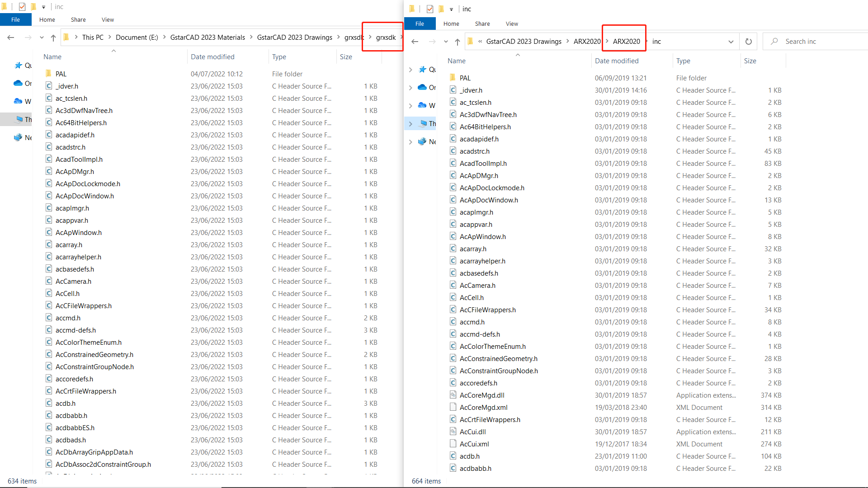
Task: Open File menu in right window
Action: point(420,23)
